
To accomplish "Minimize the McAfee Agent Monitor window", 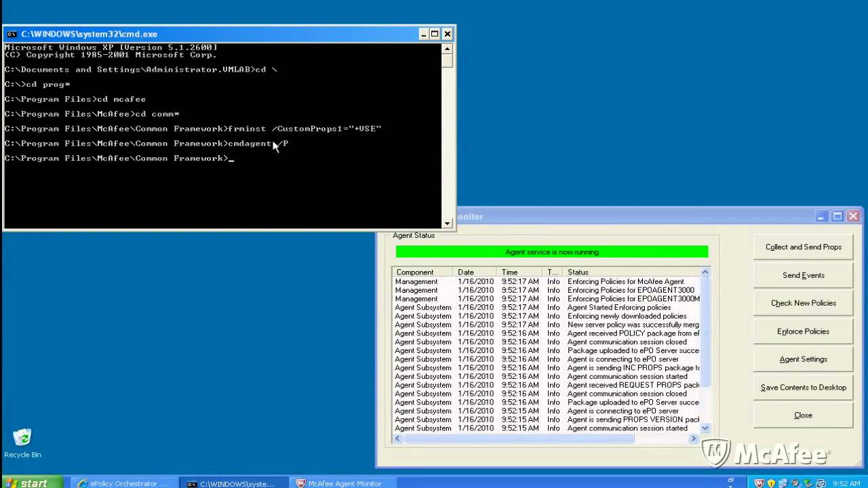I will [x=822, y=216].
